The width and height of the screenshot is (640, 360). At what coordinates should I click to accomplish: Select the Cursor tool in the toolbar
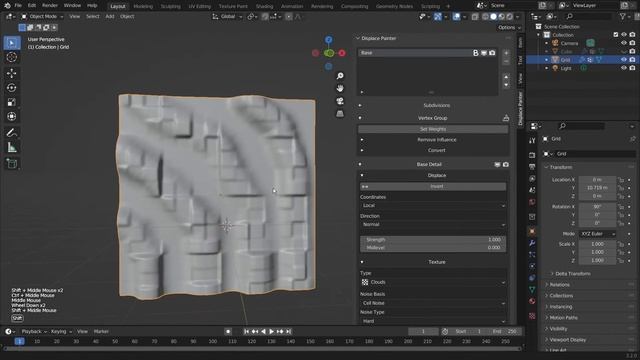tap(11, 57)
